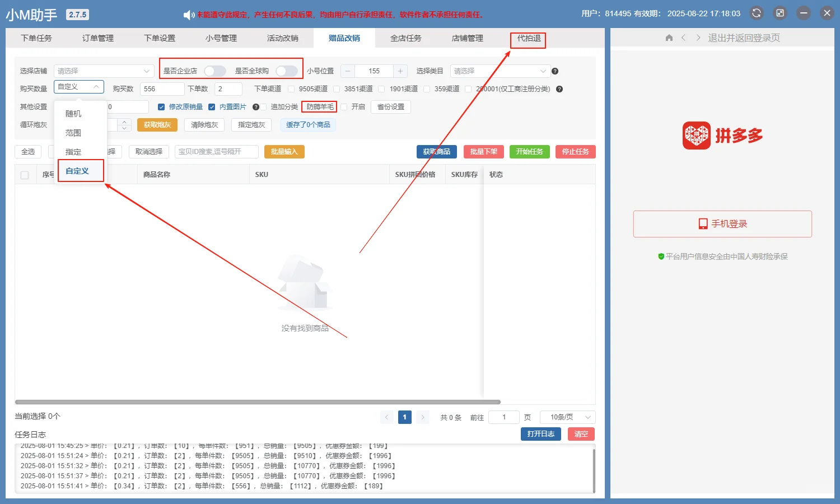Click the 手机登录 button
This screenshot has height=504, width=840.
pyautogui.click(x=722, y=224)
